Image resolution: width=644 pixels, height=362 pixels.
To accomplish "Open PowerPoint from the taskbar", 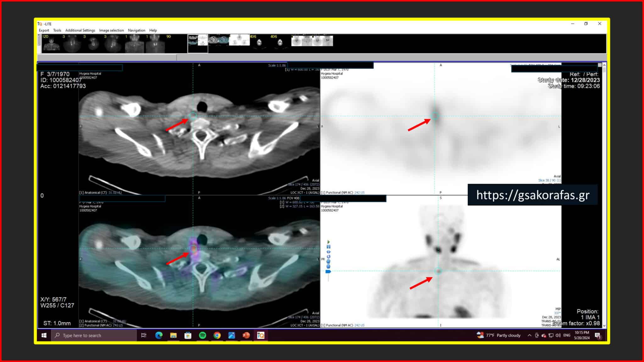I will coord(246,335).
